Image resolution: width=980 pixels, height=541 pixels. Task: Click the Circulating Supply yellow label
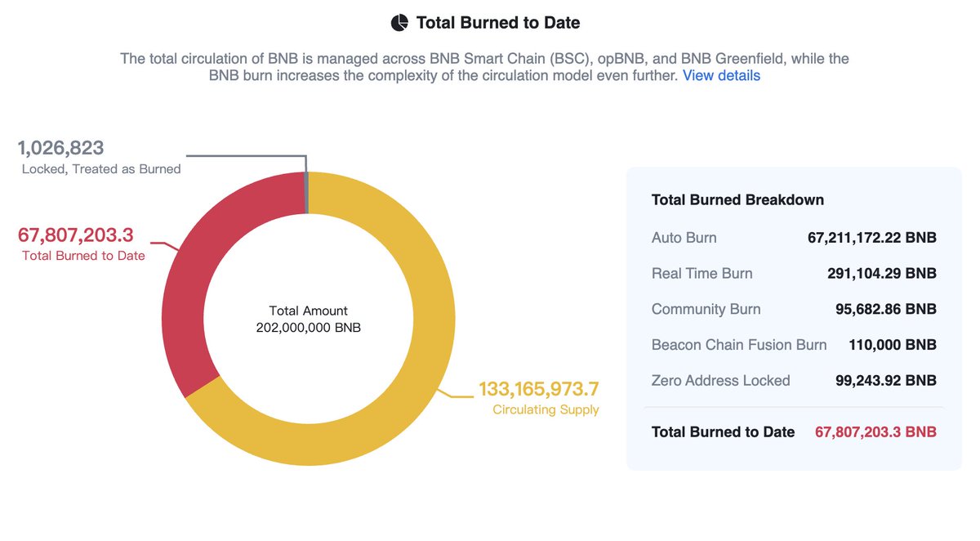(x=546, y=409)
